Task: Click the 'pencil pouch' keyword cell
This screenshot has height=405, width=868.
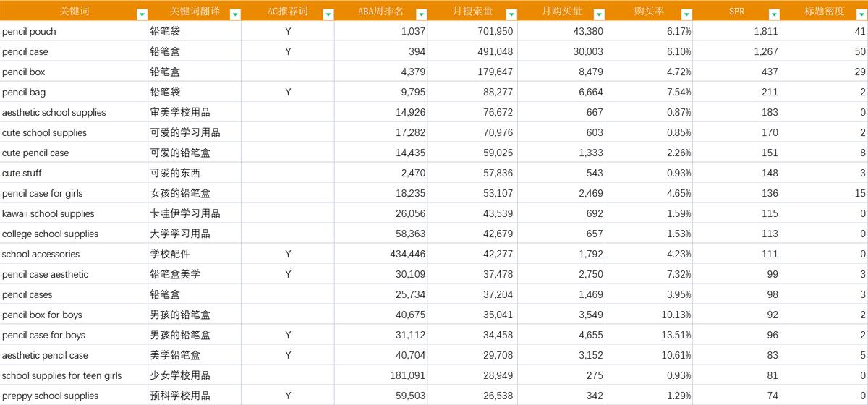Action: point(74,31)
